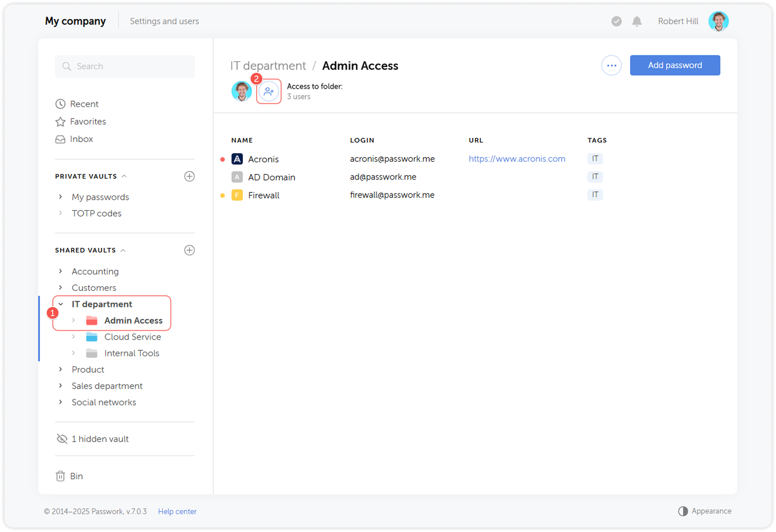Click the Recent clock icon

click(x=61, y=104)
